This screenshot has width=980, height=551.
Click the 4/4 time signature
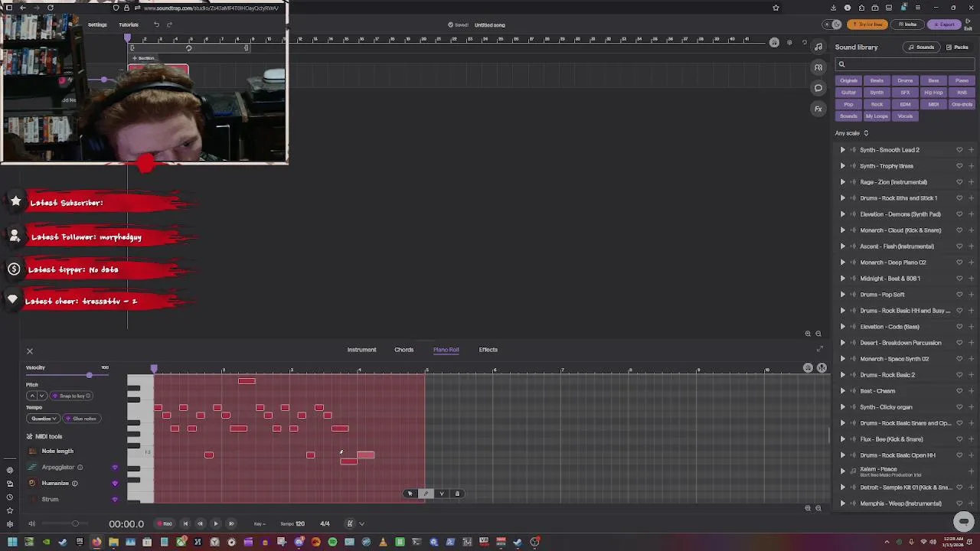325,524
